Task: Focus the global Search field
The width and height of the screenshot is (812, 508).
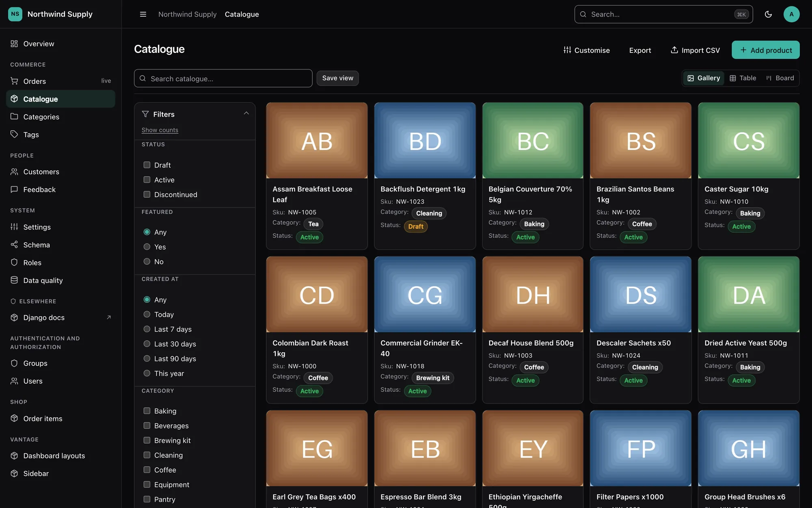Action: tap(663, 14)
